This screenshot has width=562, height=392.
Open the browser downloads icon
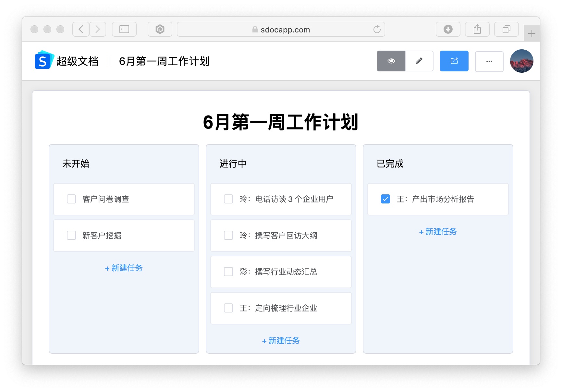pyautogui.click(x=448, y=29)
